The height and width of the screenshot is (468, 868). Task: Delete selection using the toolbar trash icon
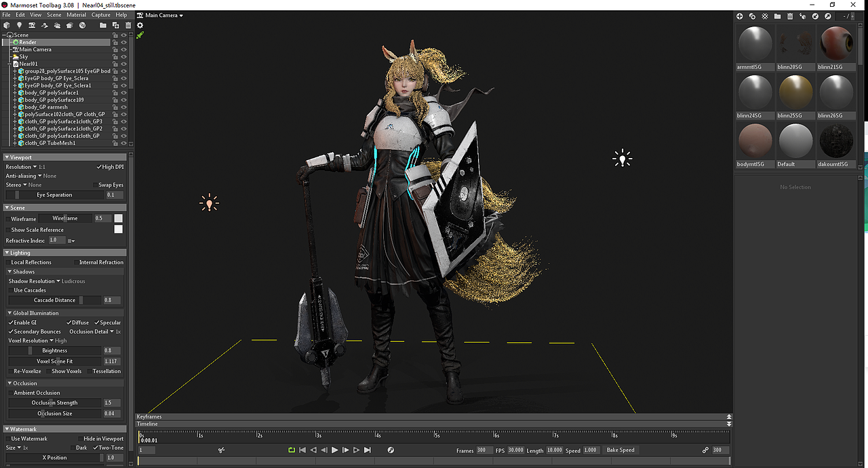point(128,25)
